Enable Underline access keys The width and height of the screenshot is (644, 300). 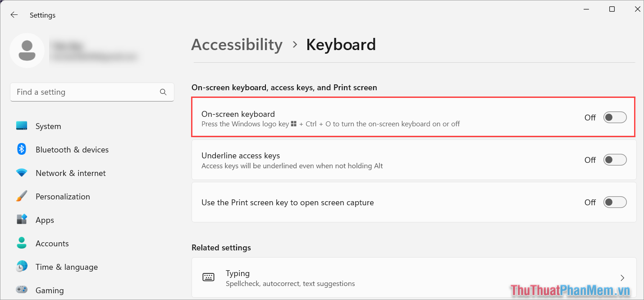615,159
